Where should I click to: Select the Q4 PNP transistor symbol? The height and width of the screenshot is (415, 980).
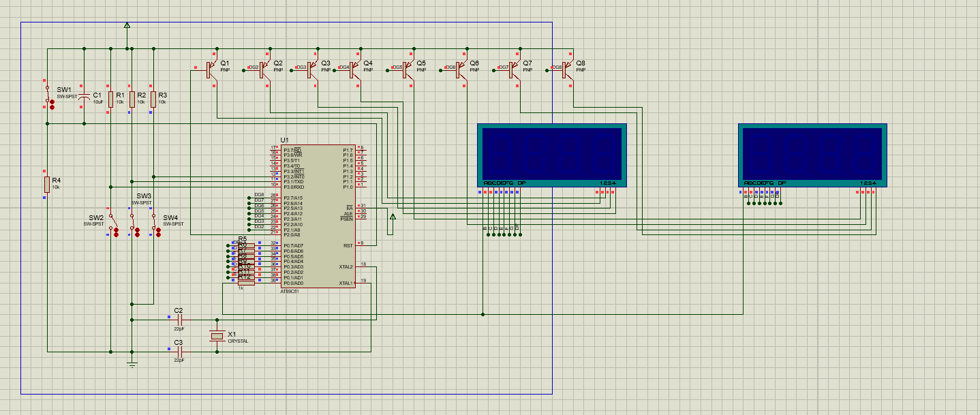coord(356,69)
